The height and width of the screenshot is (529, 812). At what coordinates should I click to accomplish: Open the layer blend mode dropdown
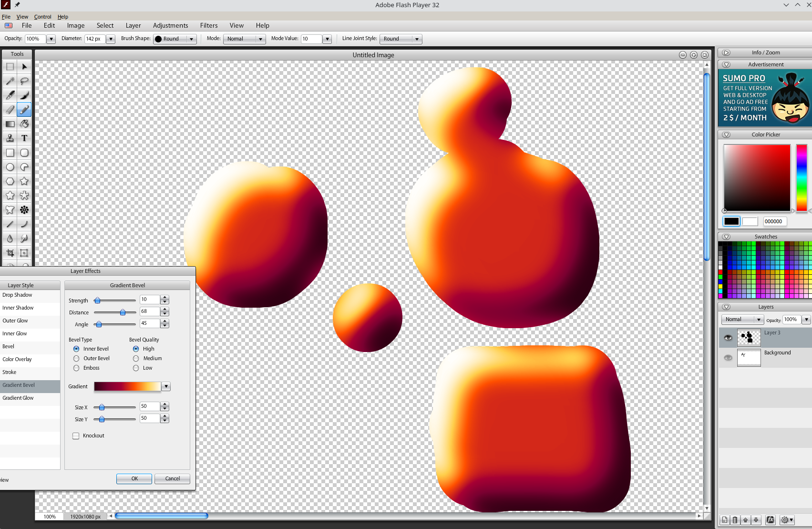[742, 320]
